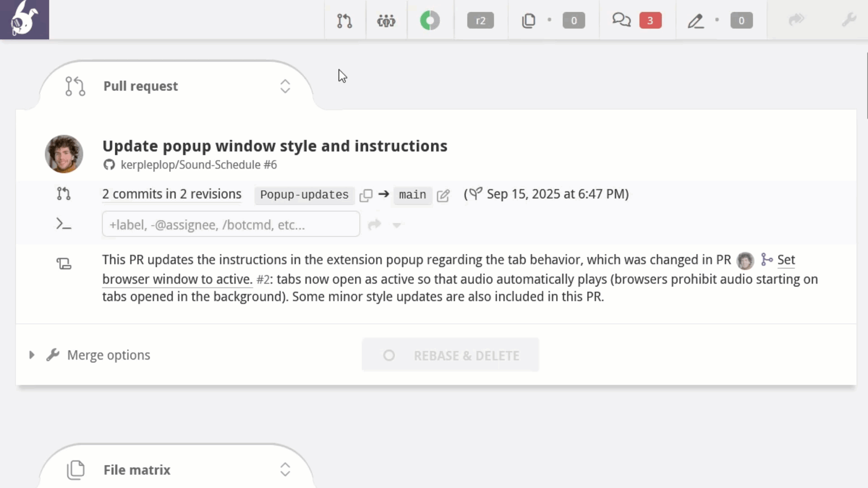This screenshot has width=868, height=488.
Task: Collapse the File matrix panel
Action: click(285, 469)
